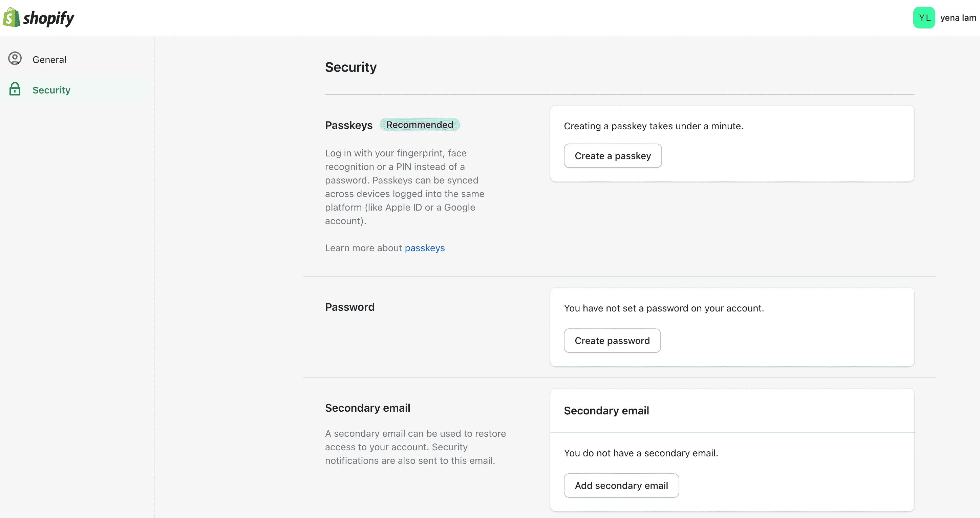Click the yena lam account name
The width and height of the screenshot is (980, 518).
click(958, 18)
